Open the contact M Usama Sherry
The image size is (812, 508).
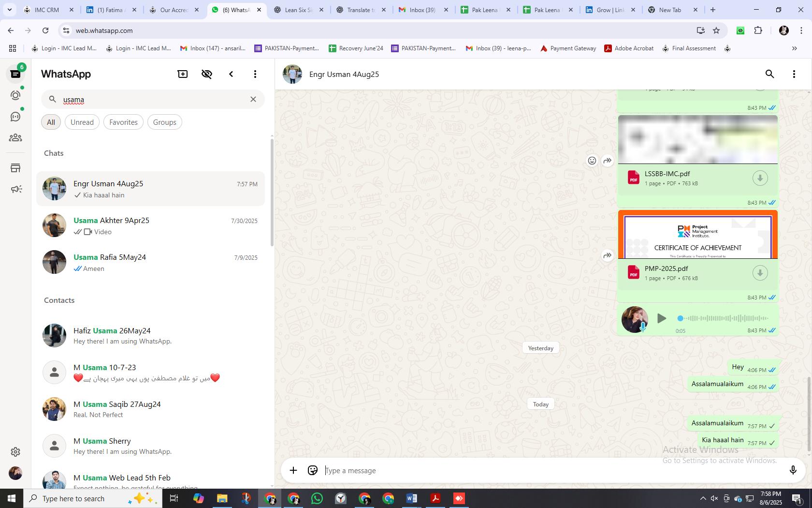[x=150, y=446]
